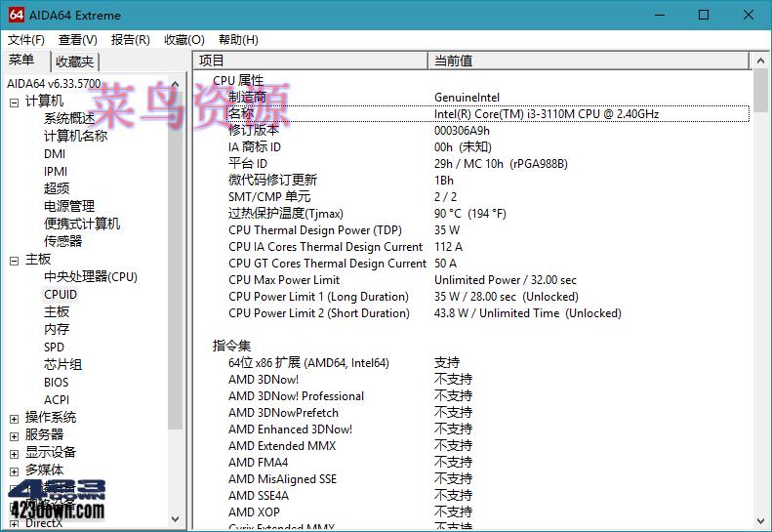772x532 pixels.
Task: Select the 微代码修订更新 row
Action: pyautogui.click(x=487, y=181)
